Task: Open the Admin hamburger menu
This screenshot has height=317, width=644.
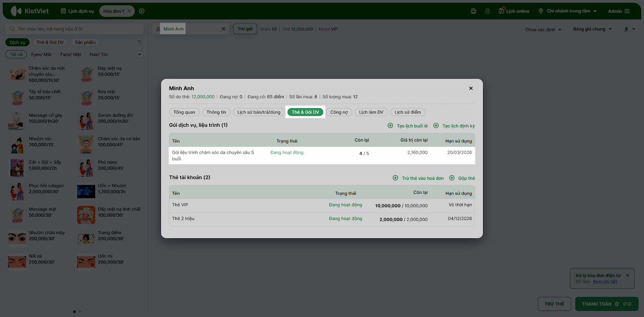Action: coord(627,11)
